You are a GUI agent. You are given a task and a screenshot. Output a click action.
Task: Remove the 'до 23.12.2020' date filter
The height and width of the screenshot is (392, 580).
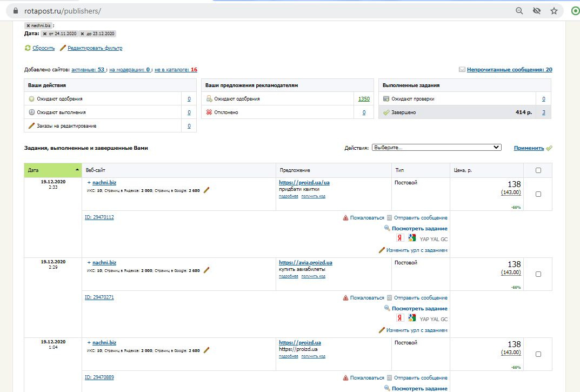(x=83, y=34)
